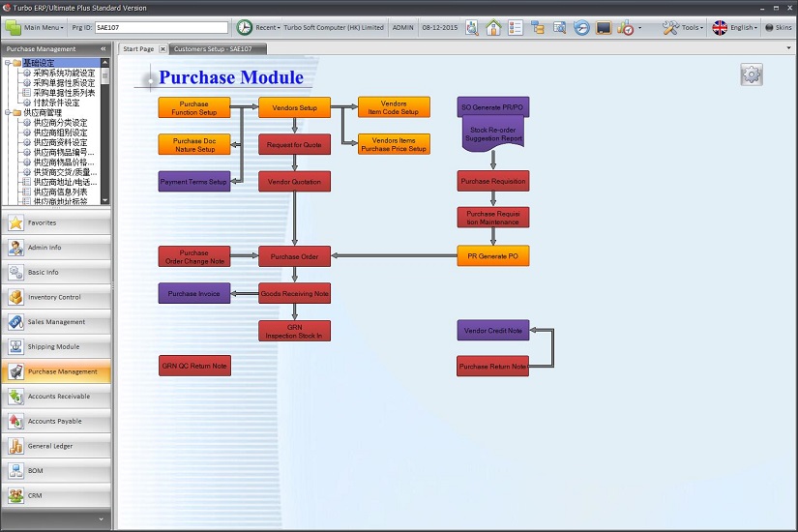Click the home icon in toolbar
The image size is (798, 532).
[x=493, y=27]
